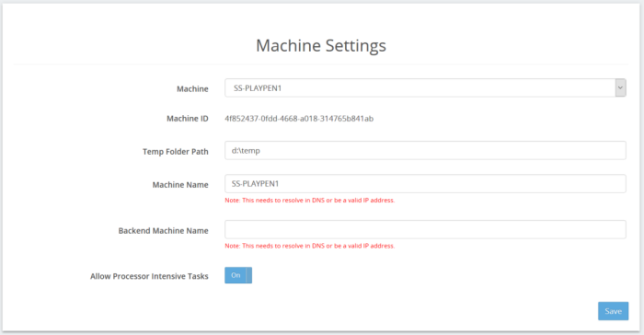This screenshot has width=644, height=335.
Task: Save the machine settings
Action: coord(614,311)
